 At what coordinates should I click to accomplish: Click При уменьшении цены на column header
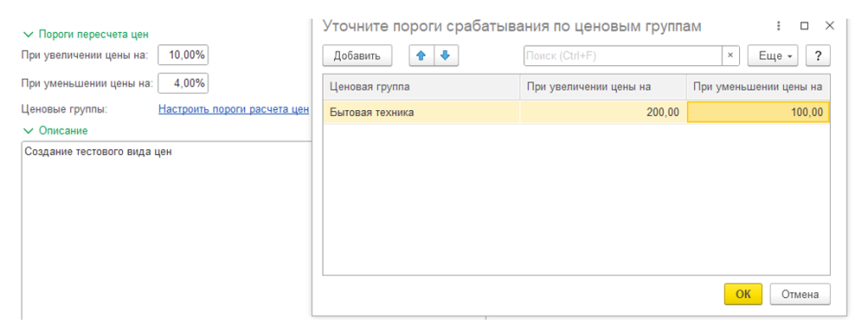click(759, 87)
